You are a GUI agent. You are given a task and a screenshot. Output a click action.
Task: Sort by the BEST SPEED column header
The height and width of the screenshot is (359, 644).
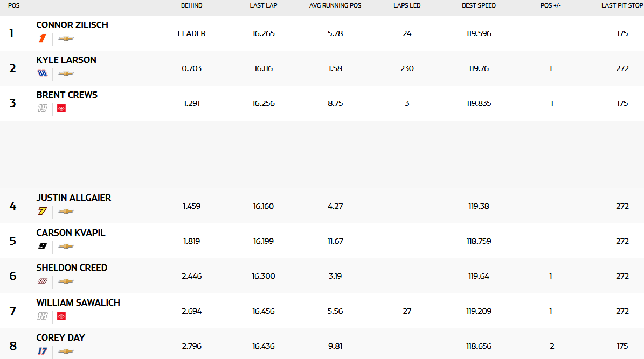tap(479, 5)
